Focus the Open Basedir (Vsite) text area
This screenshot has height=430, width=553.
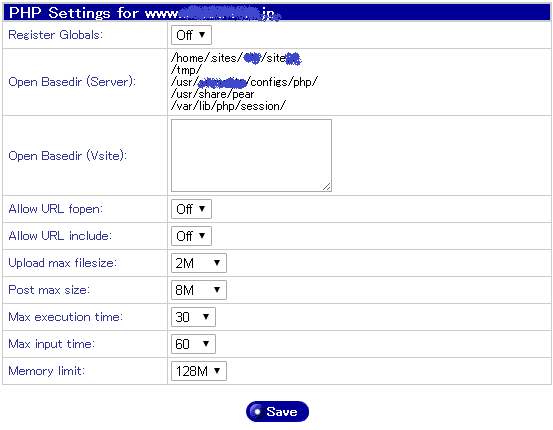251,156
